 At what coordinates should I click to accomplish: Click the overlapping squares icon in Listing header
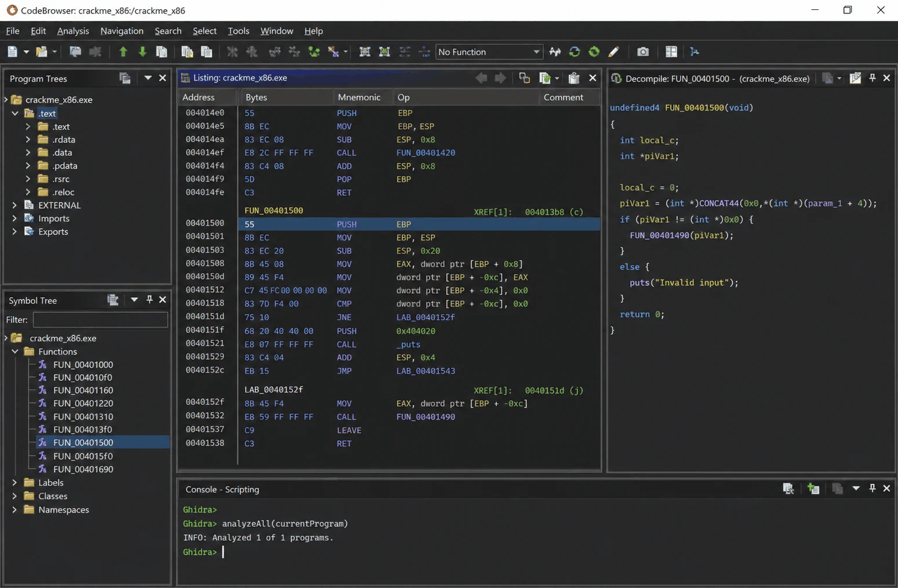pos(524,78)
